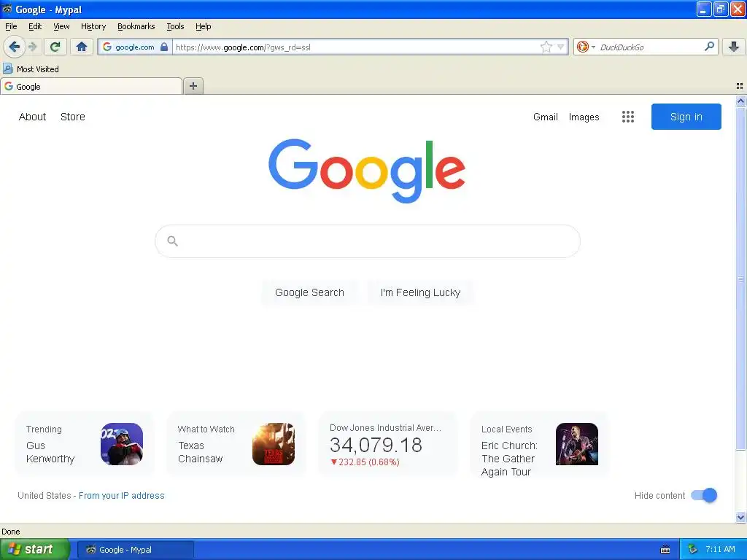Screen dimensions: 747x560
Task: Open the URL history dropdown arrow
Action: [561, 47]
